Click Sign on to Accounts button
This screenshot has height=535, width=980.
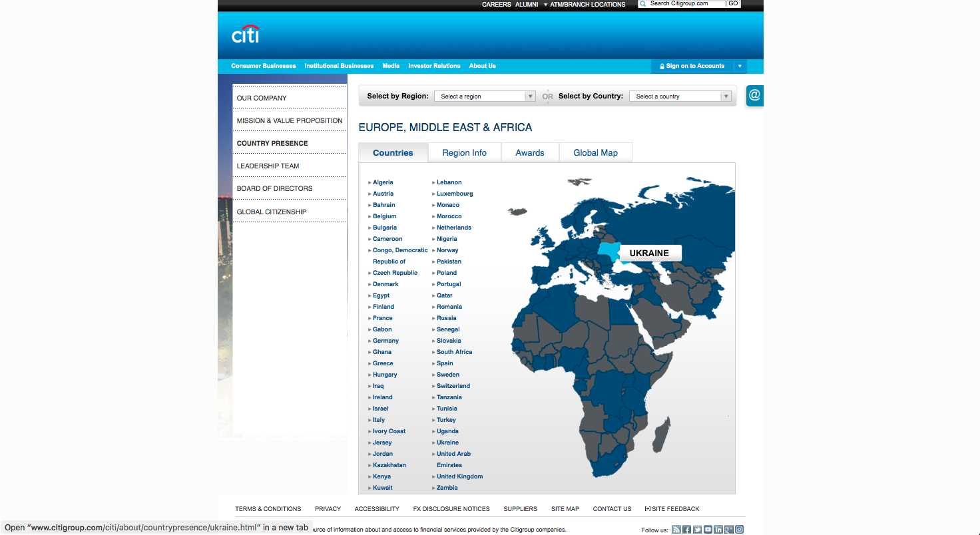pyautogui.click(x=695, y=67)
